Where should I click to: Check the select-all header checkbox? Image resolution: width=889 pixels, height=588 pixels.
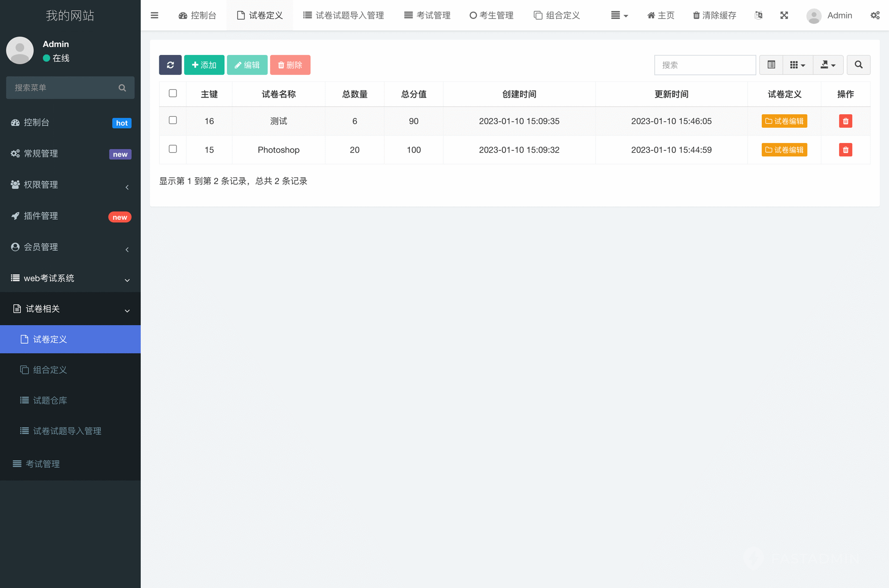pyautogui.click(x=173, y=93)
